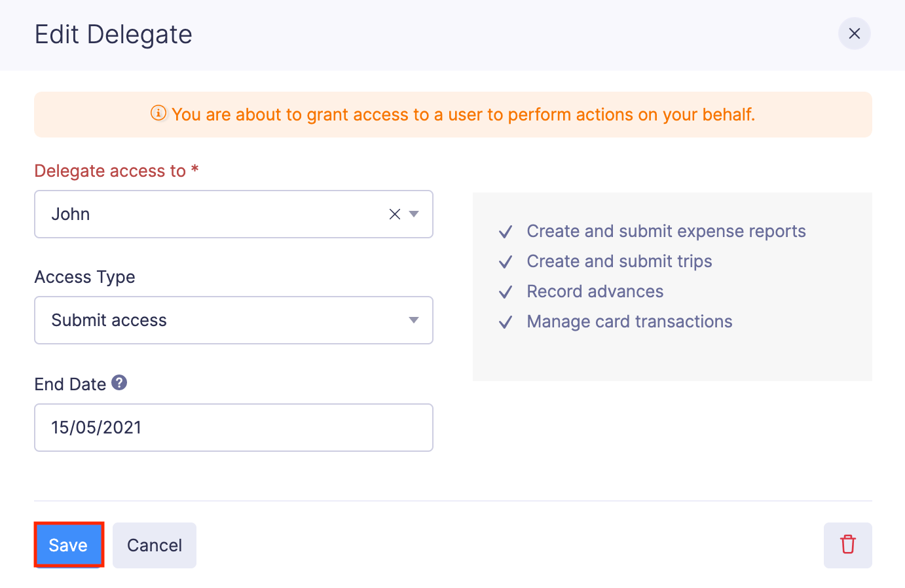Save the delegate changes

(68, 545)
